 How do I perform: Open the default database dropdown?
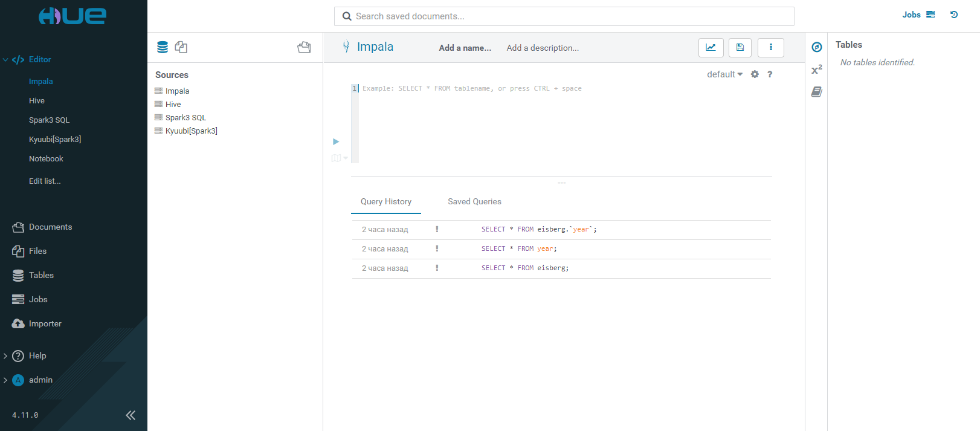click(724, 74)
